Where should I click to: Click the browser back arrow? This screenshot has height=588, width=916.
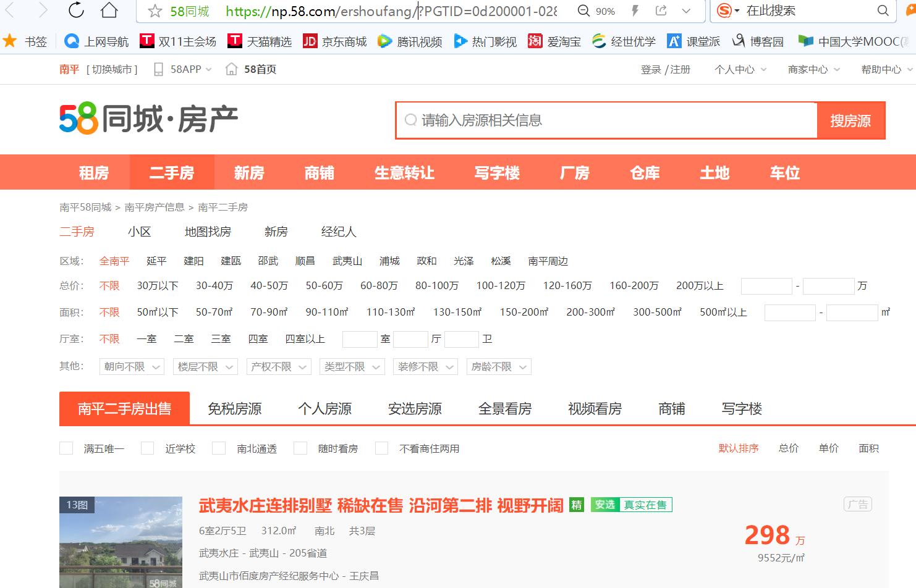point(10,10)
